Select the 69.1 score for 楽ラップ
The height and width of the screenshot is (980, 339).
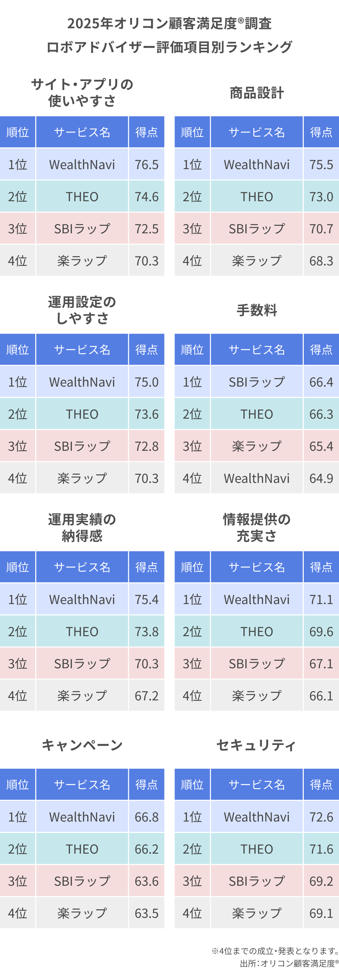coord(321,913)
